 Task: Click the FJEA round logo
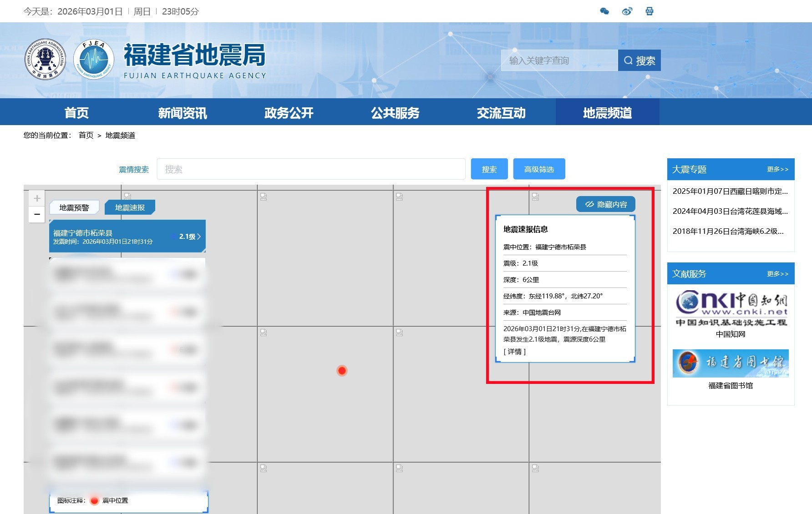[94, 60]
